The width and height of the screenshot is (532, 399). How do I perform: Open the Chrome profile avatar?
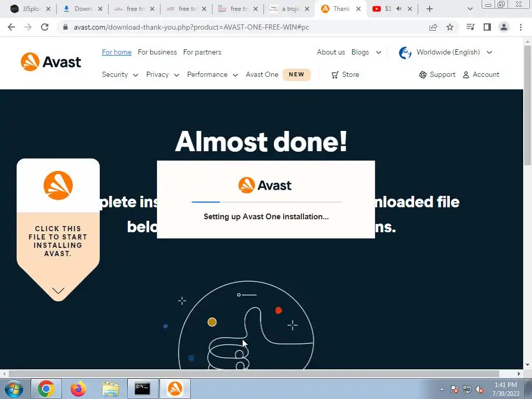[x=504, y=27]
